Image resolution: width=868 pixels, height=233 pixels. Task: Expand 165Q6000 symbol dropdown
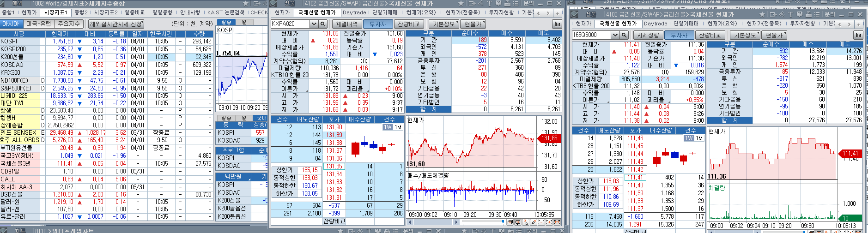(x=615, y=35)
